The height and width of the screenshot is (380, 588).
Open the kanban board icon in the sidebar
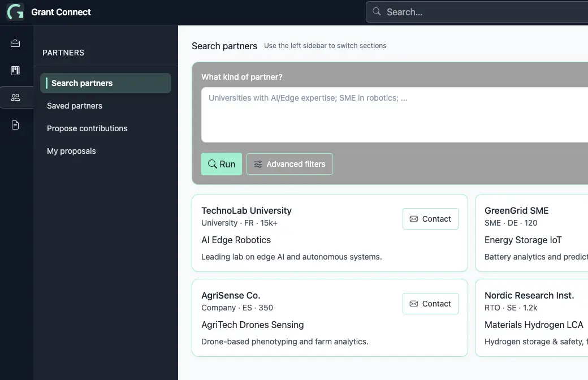15,71
